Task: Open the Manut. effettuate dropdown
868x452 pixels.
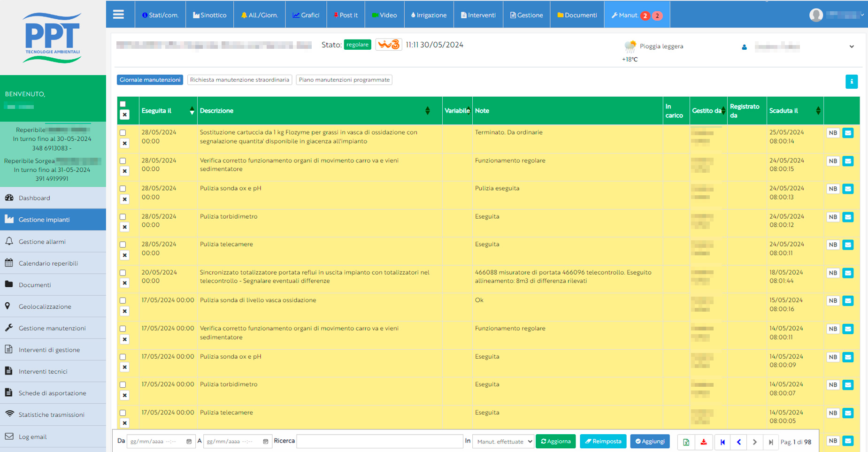Action: click(503, 441)
